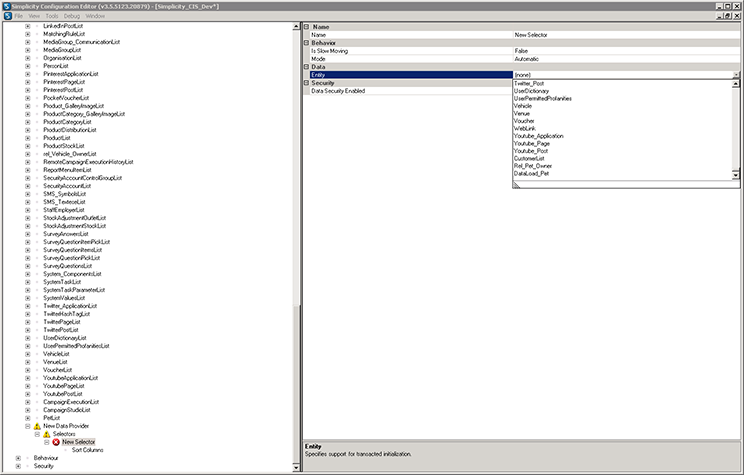Screen dimensions: 744x475
Task: Select VoucherList in the tree
Action: (x=58, y=370)
